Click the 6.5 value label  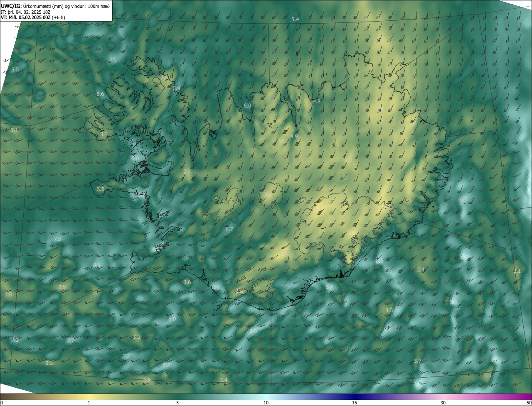[15, 69]
